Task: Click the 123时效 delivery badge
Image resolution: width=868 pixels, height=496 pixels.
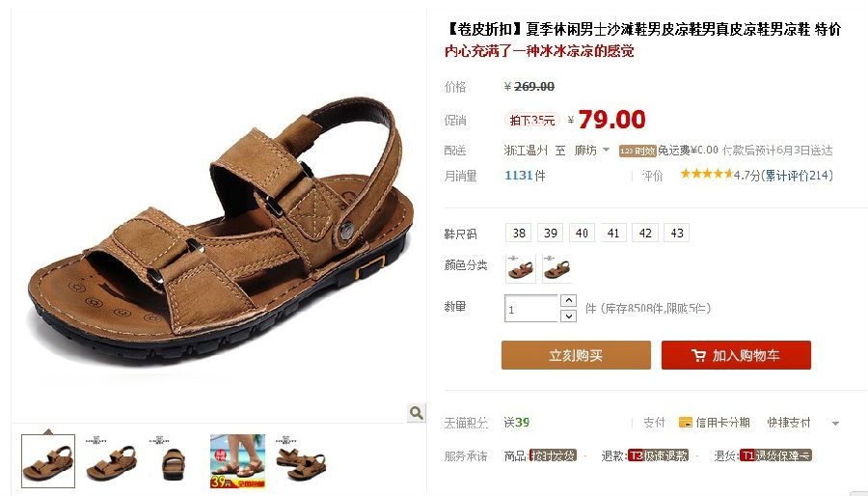Action: pos(637,151)
